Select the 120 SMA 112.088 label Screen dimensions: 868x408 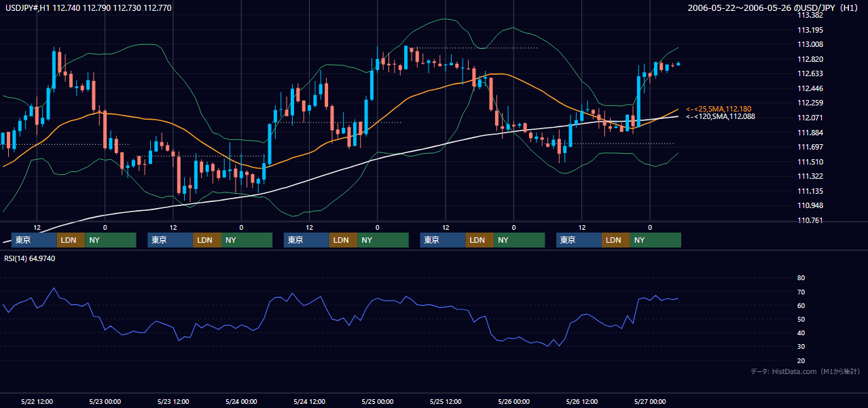(721, 116)
